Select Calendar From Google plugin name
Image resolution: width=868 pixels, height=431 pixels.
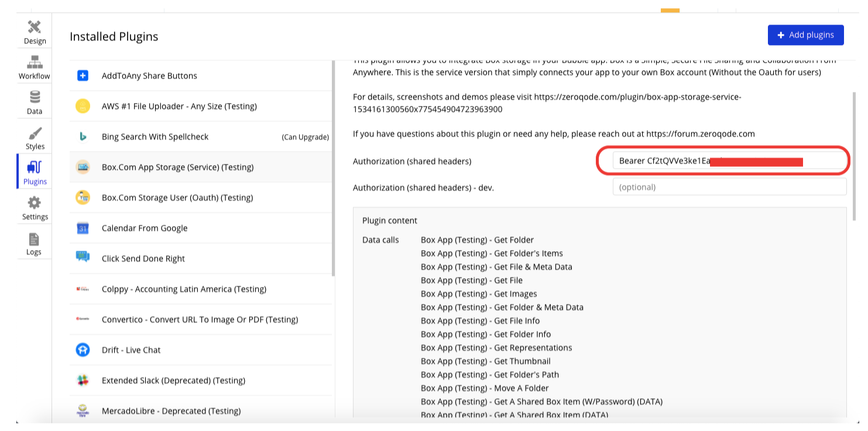[x=145, y=228]
